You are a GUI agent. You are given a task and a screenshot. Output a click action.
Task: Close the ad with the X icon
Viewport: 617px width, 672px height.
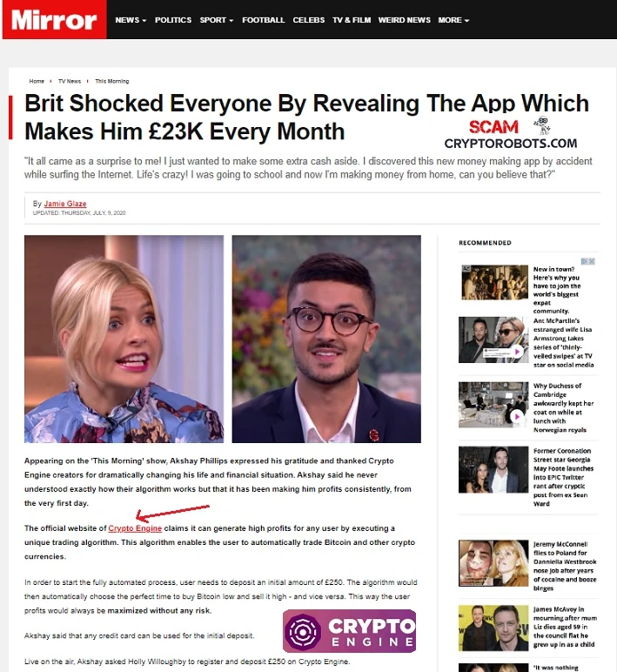592,261
